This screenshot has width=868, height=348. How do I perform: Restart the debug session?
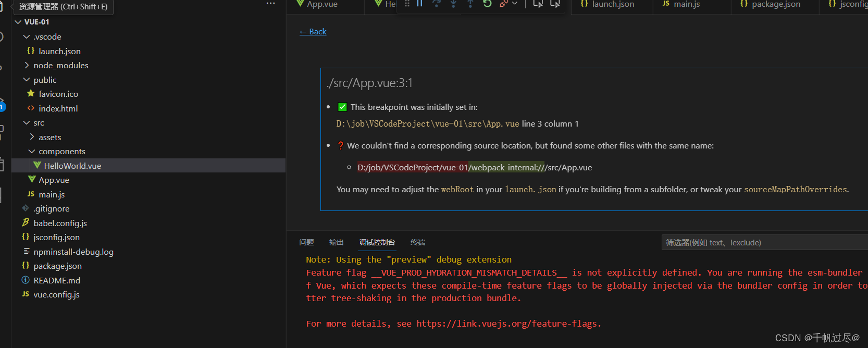tap(487, 4)
